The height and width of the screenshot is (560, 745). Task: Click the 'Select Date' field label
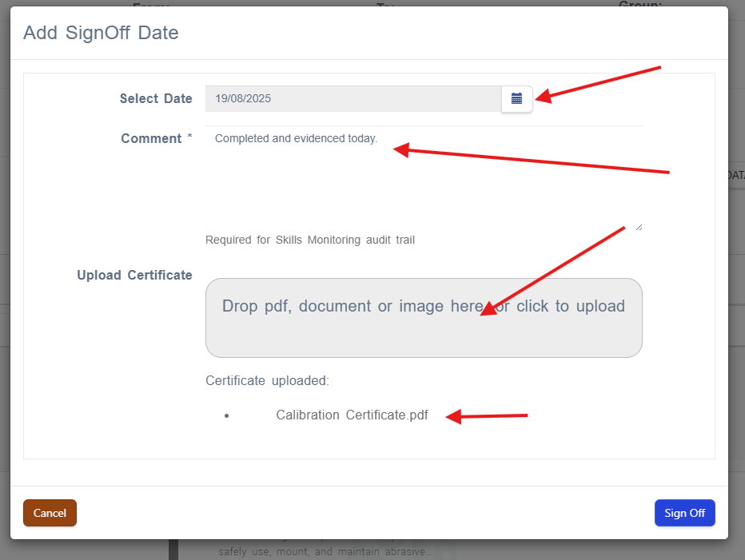(x=156, y=98)
